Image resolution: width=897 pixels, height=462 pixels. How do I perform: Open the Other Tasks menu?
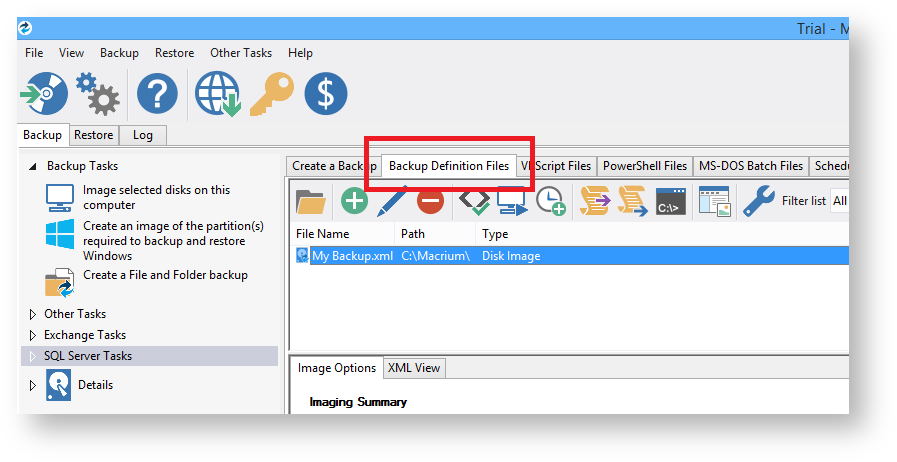click(x=241, y=53)
